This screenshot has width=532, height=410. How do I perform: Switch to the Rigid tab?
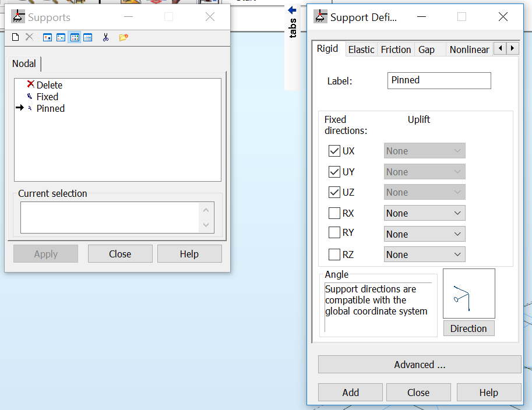[327, 49]
